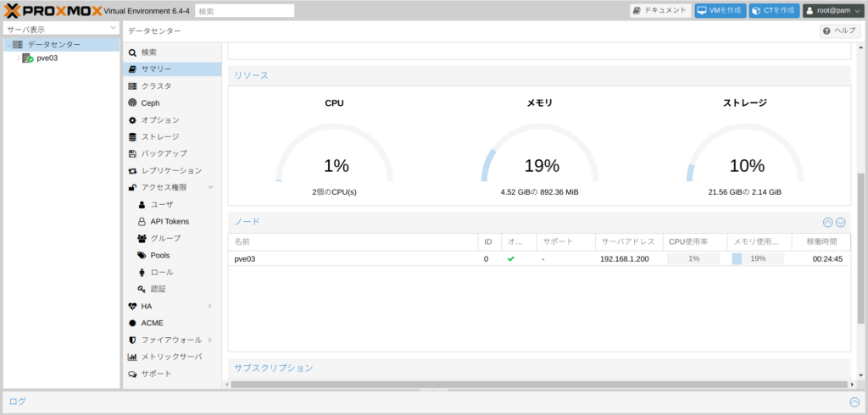
Task: Click the レプリケーション sync icon
Action: [x=132, y=171]
